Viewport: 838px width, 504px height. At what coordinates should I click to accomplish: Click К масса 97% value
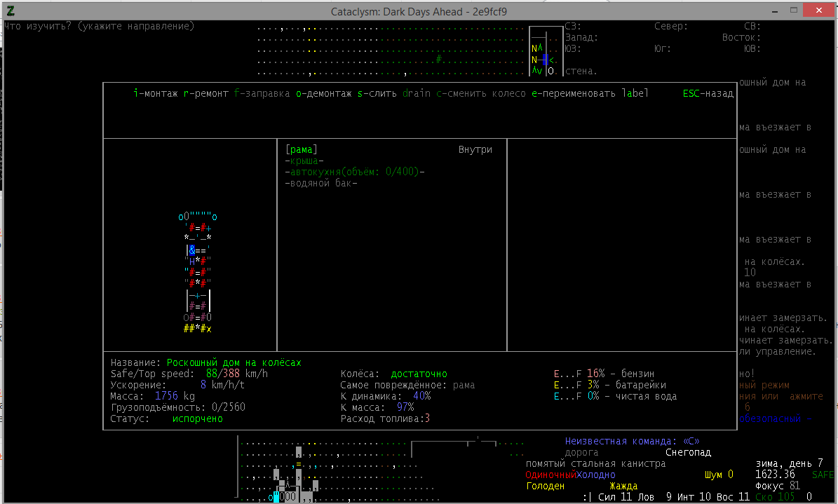click(405, 408)
